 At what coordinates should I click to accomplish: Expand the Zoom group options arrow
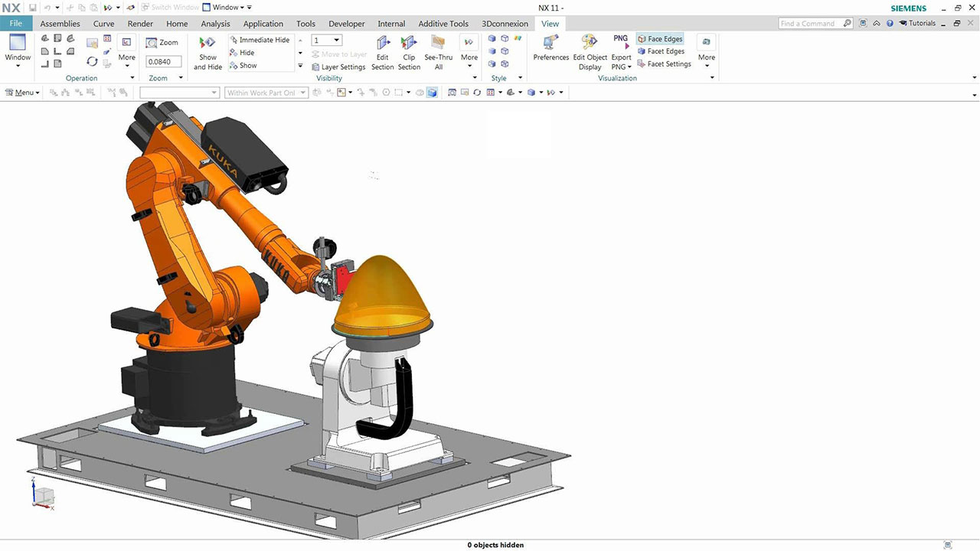[181, 78]
